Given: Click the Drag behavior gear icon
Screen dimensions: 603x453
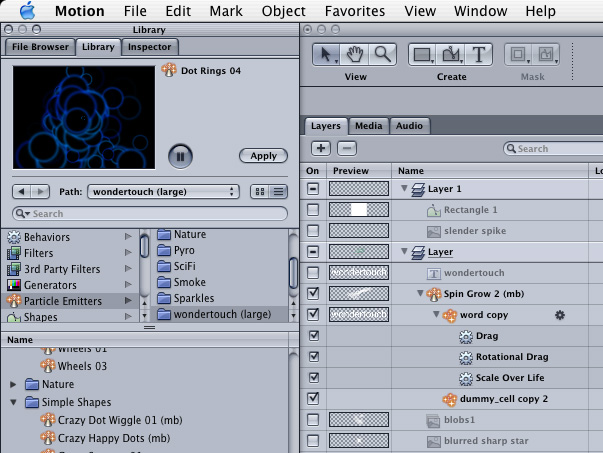Looking at the screenshot, I should pos(466,336).
